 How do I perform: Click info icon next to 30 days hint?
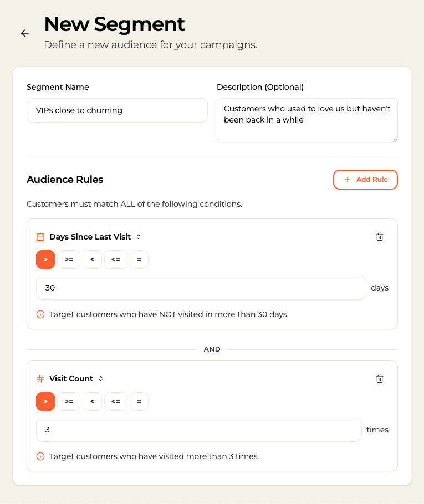click(40, 314)
